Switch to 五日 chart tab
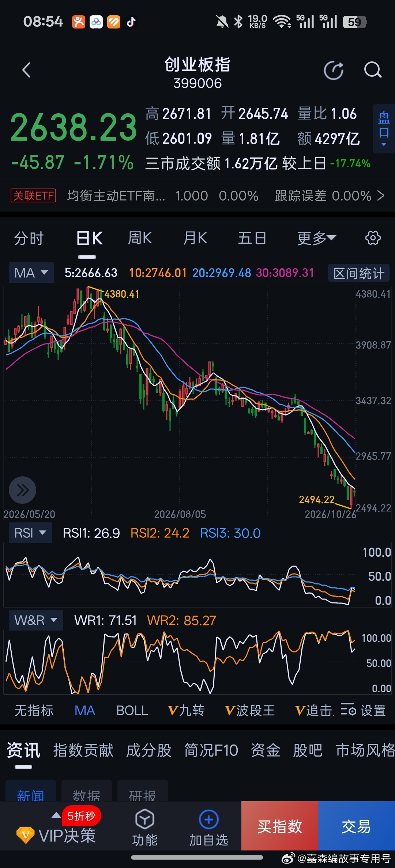Image resolution: width=395 pixels, height=868 pixels. click(x=252, y=238)
